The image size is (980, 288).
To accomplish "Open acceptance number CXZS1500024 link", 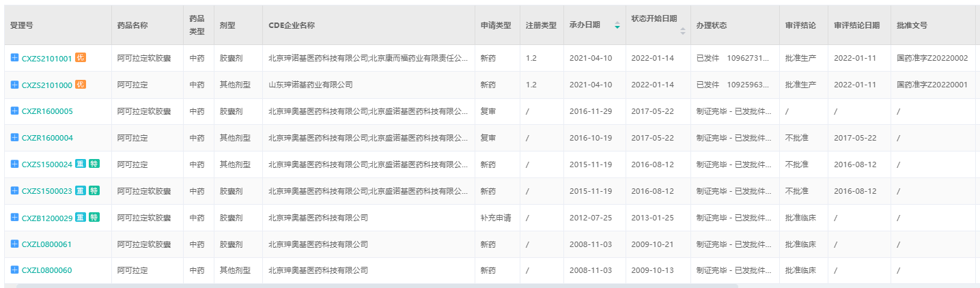I will click(x=46, y=165).
